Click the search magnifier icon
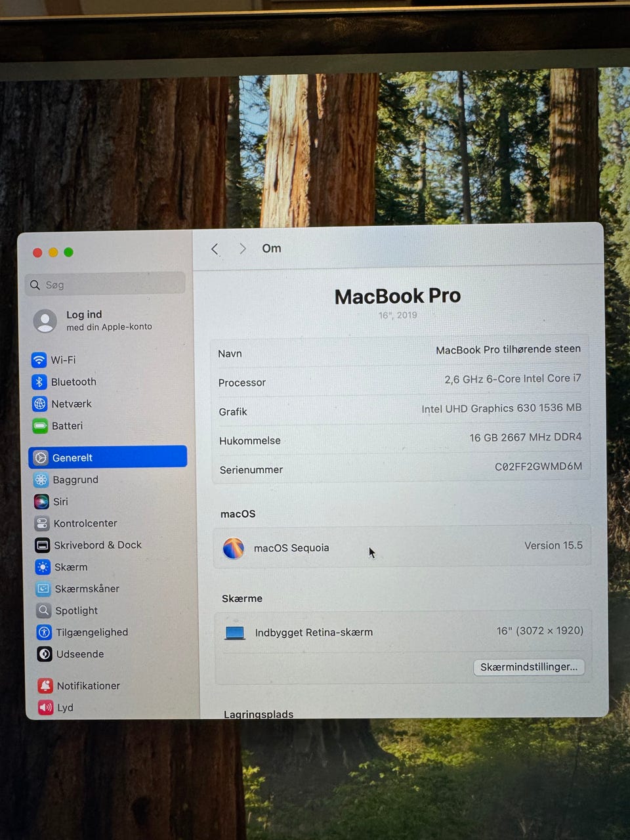630x840 pixels. [x=35, y=285]
